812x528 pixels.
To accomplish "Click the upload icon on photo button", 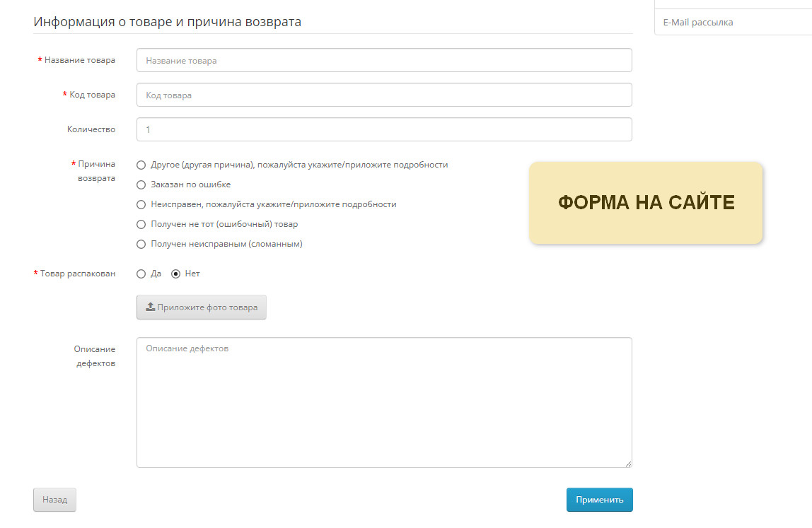I will pos(150,307).
